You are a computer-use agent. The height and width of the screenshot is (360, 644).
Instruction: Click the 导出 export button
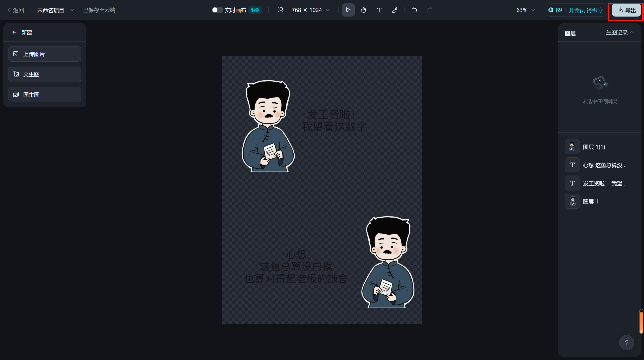click(x=626, y=10)
